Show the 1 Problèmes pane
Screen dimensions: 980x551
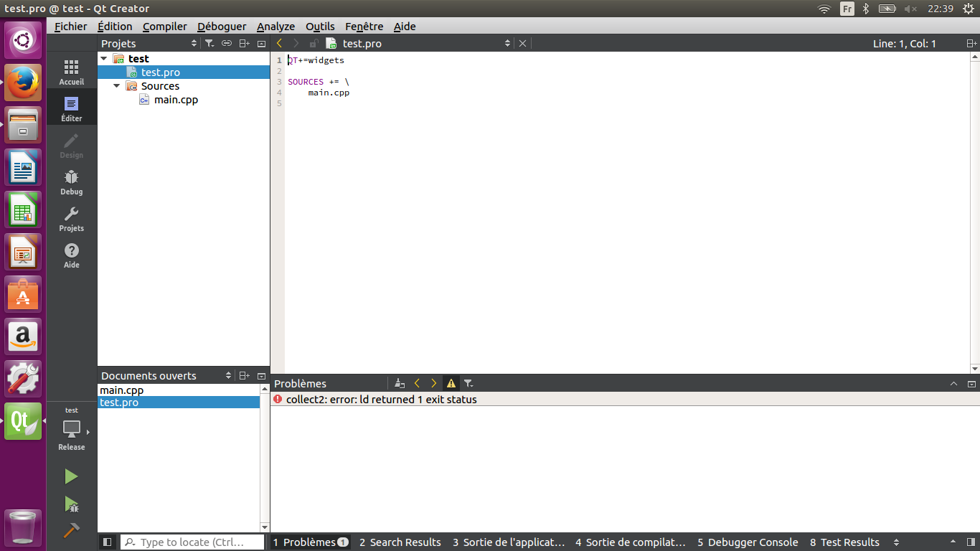coord(311,542)
